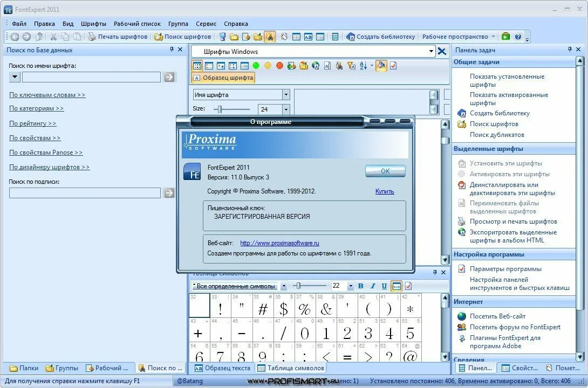Open the Рабочий список menu
Image resolution: width=588 pixels, height=388 pixels.
137,24
